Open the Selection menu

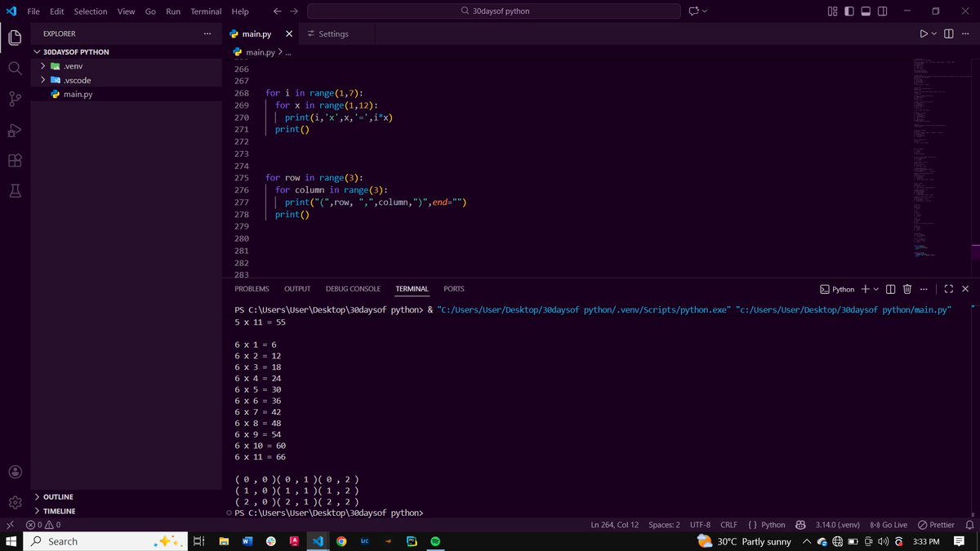(91, 11)
